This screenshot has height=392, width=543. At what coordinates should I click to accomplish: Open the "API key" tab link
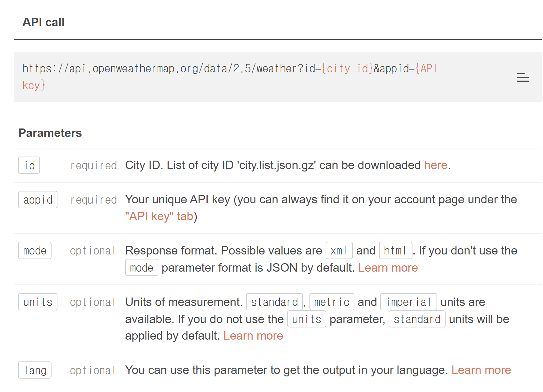pyautogui.click(x=159, y=216)
